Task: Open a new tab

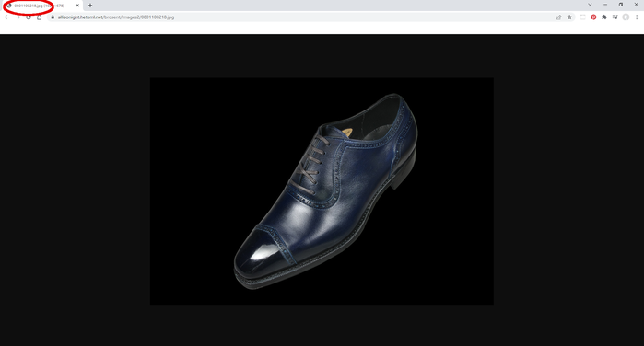Action: pos(90,6)
